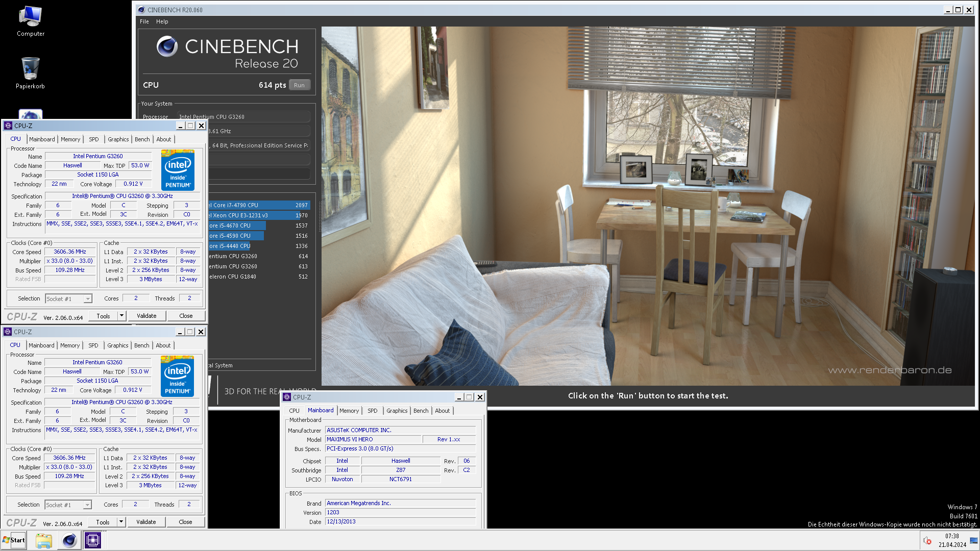Viewport: 980px width, 551px height.
Task: Click the volume icon in system tray
Action: pos(927,541)
